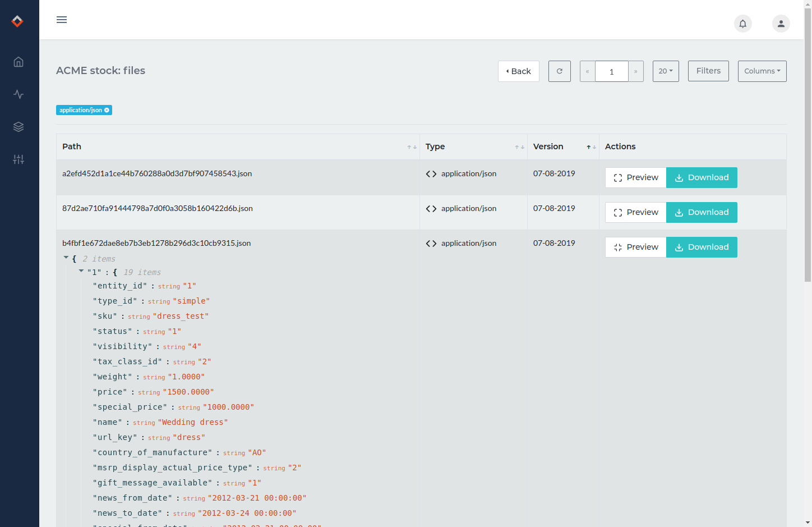Sort by the Version column arrows
Screen dimensions: 812x527
[x=592, y=147]
